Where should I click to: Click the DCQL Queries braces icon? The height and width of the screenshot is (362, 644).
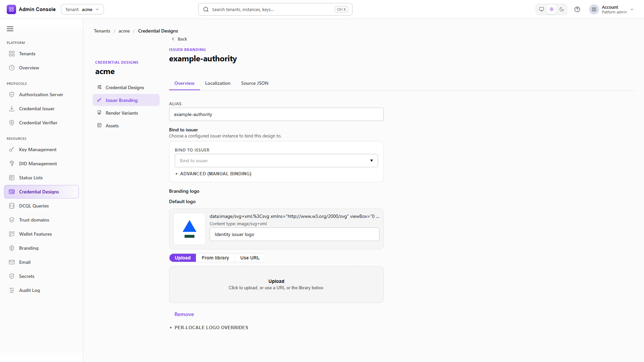point(12,206)
